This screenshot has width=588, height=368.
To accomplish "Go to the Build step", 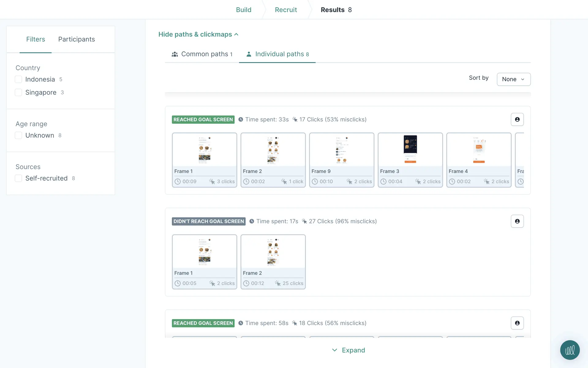I will coord(243,10).
